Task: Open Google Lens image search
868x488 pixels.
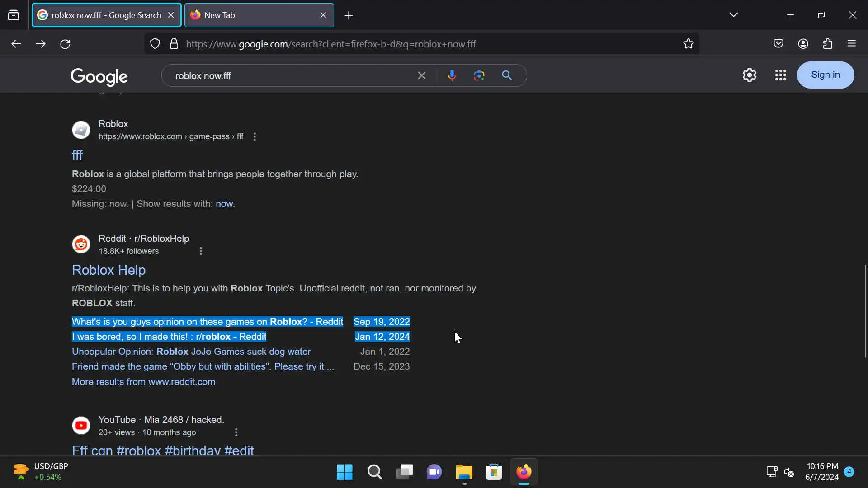Action: 479,75
